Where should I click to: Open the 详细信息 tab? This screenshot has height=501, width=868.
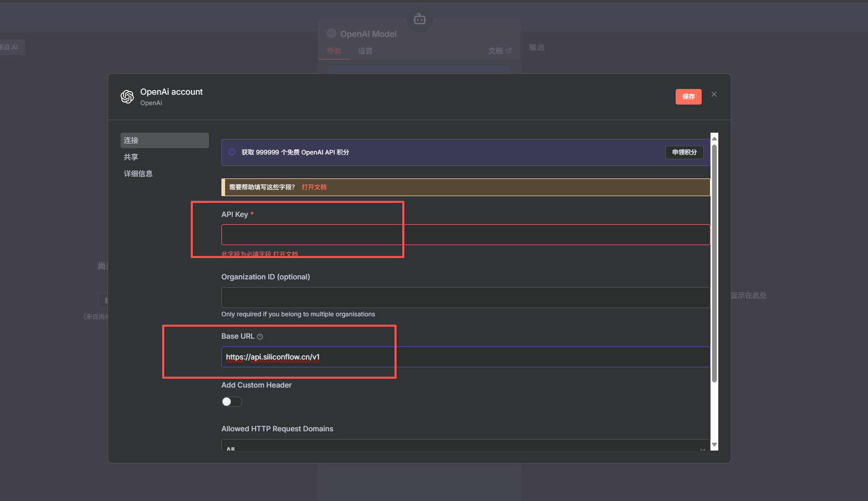[138, 174]
